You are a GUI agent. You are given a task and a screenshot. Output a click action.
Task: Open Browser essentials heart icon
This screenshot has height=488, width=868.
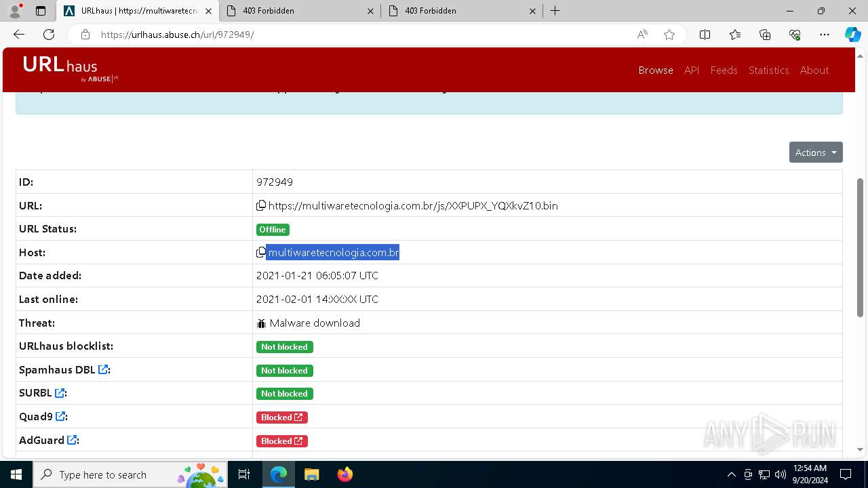[795, 35]
